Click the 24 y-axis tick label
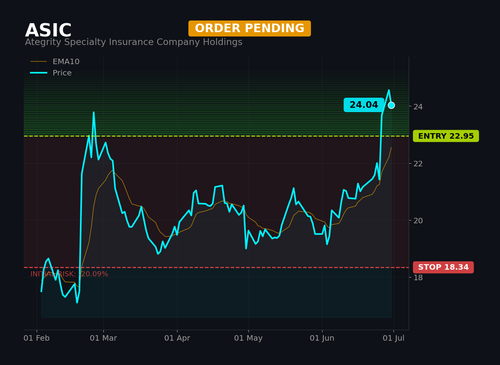The width and height of the screenshot is (500, 365). click(418, 107)
